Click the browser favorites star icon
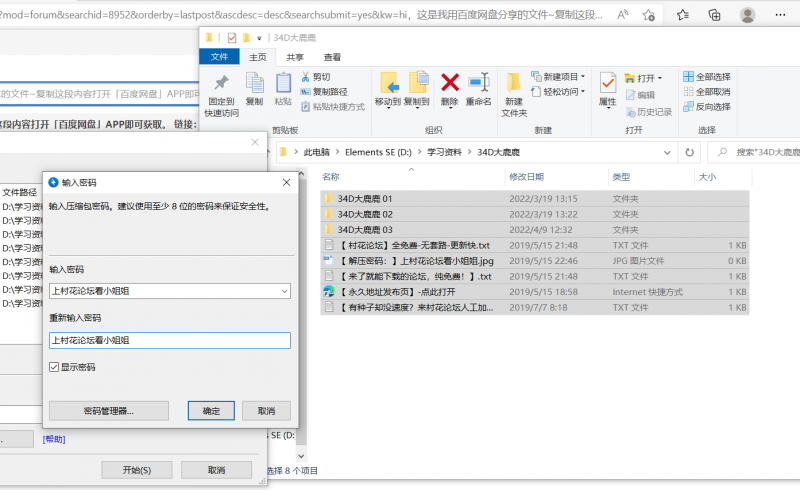The width and height of the screenshot is (800, 490). pyautogui.click(x=648, y=15)
